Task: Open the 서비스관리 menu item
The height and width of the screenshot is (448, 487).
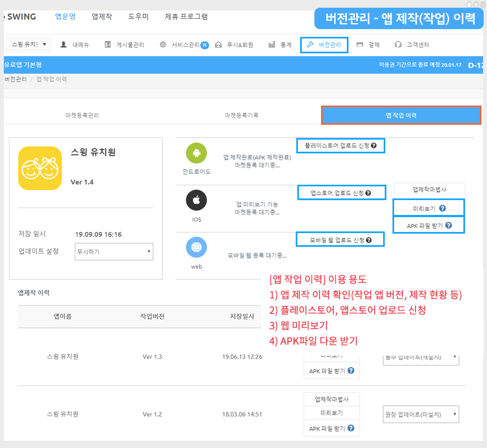Action: coord(184,45)
